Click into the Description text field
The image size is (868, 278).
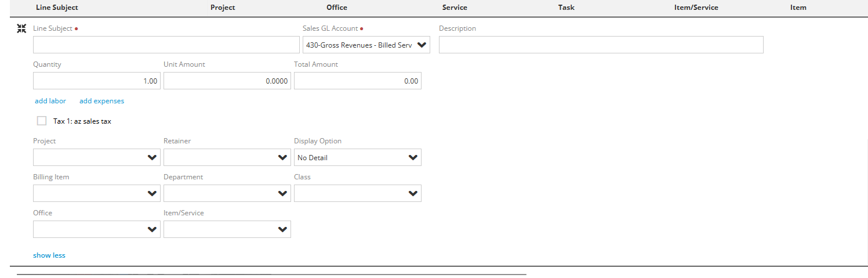click(x=601, y=45)
